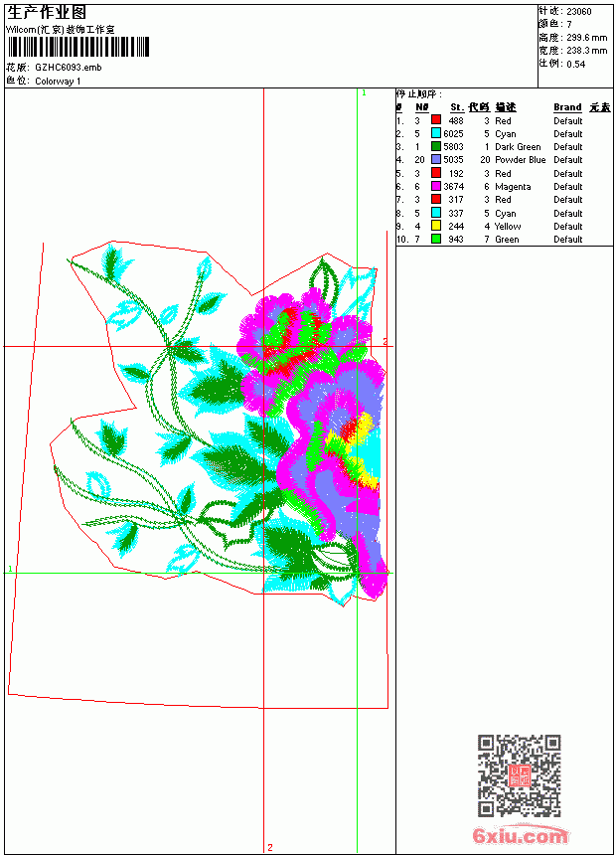The width and height of the screenshot is (616, 855).
Task: Click the green marker 1 at top
Action: 365,93
